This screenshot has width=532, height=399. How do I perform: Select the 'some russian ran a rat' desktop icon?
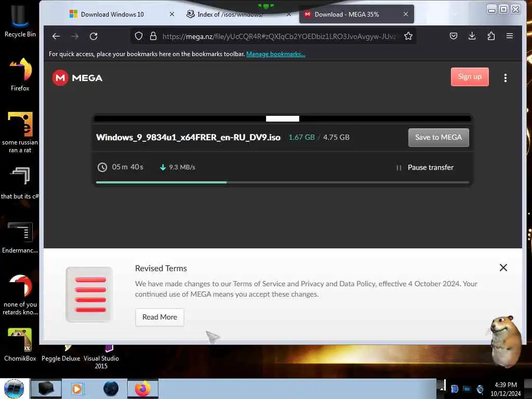click(20, 132)
